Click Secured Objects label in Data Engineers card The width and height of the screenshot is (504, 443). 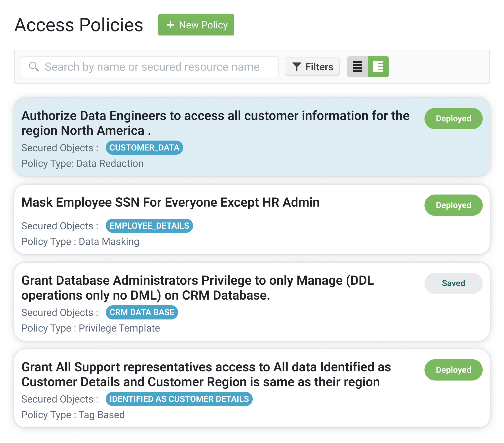[60, 148]
